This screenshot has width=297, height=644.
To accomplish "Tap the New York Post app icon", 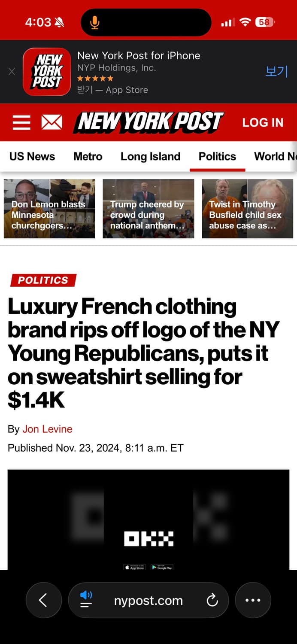I will [47, 72].
